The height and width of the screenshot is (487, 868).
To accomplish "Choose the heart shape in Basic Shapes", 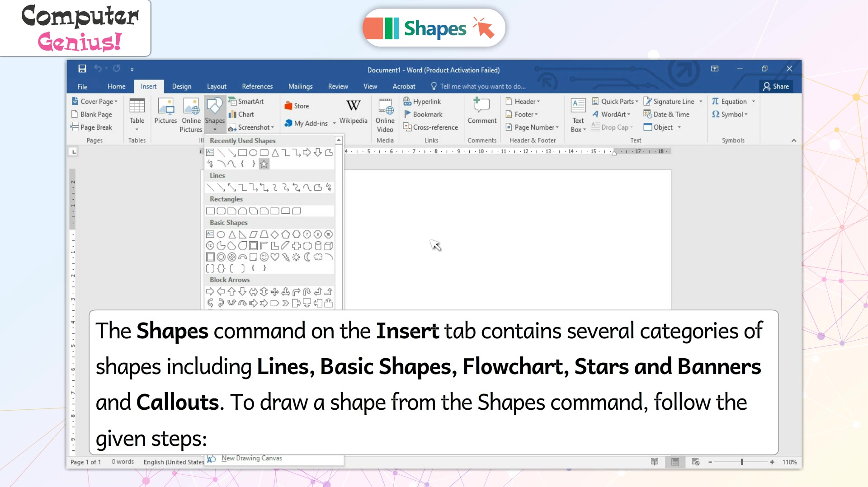I will (275, 257).
